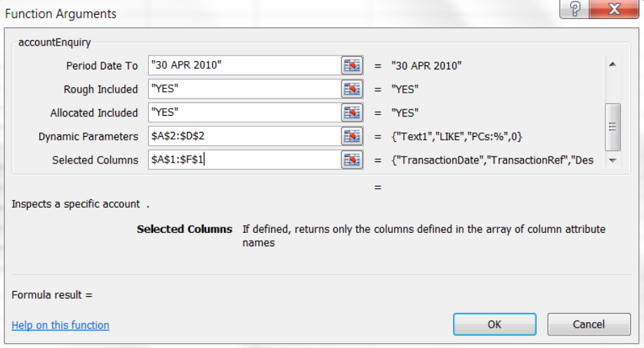
Task: Click range selector icon for Dynamic Parameters
Action: pyautogui.click(x=352, y=136)
